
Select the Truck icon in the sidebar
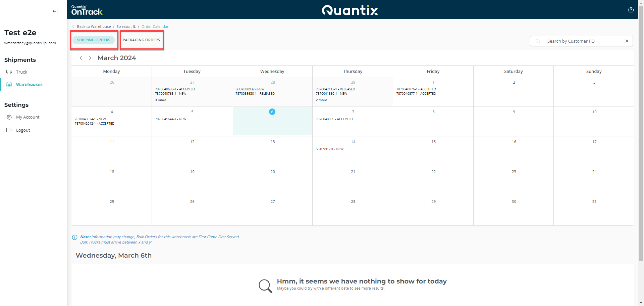(x=9, y=72)
